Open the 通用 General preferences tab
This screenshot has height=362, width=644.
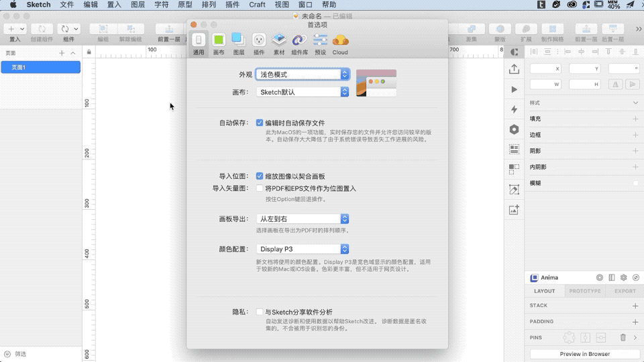coord(199,44)
